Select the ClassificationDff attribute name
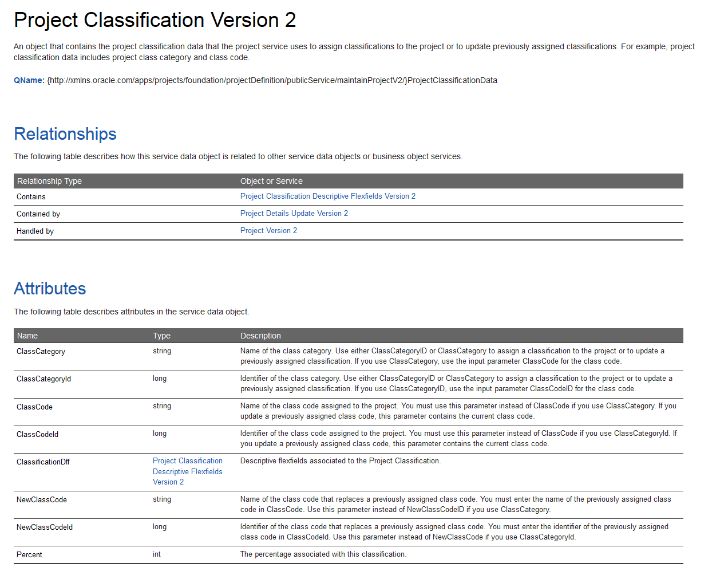Viewport: 728px width, 571px height. (x=43, y=462)
